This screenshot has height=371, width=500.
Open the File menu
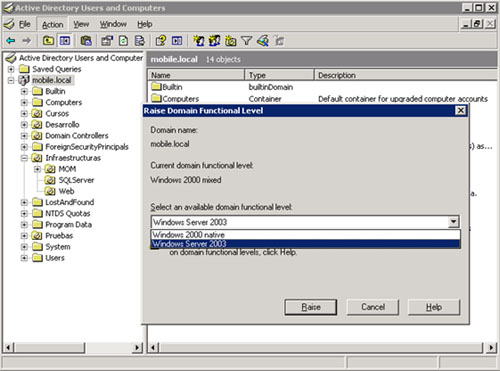point(24,24)
